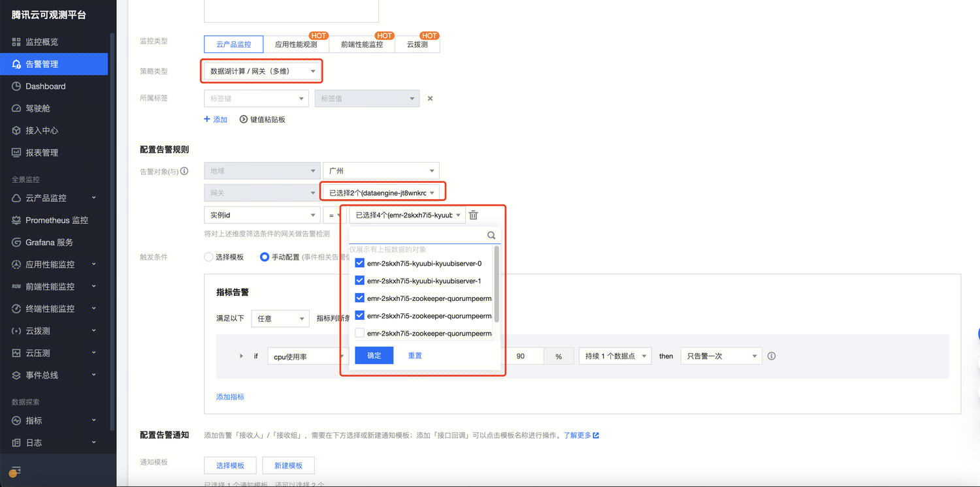Click 确定 to confirm instance selection
This screenshot has height=487, width=980.
[x=374, y=356]
